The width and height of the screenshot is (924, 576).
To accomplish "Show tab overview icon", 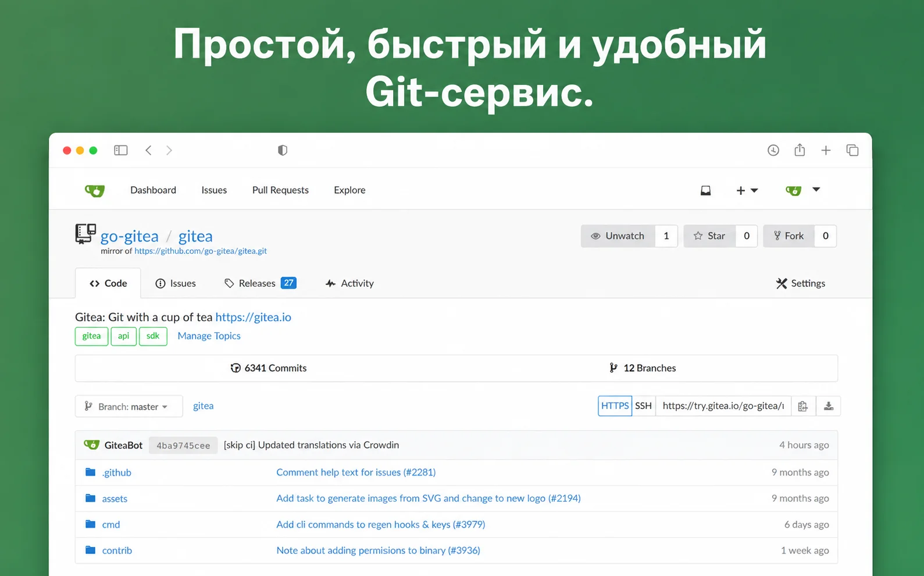I will 852,150.
